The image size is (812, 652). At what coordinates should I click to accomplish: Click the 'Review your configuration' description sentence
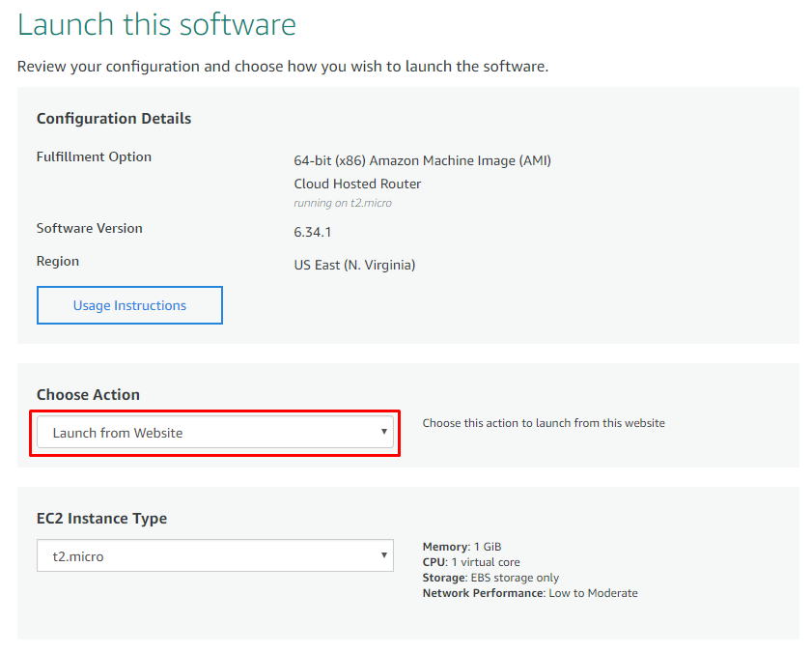pyautogui.click(x=283, y=67)
